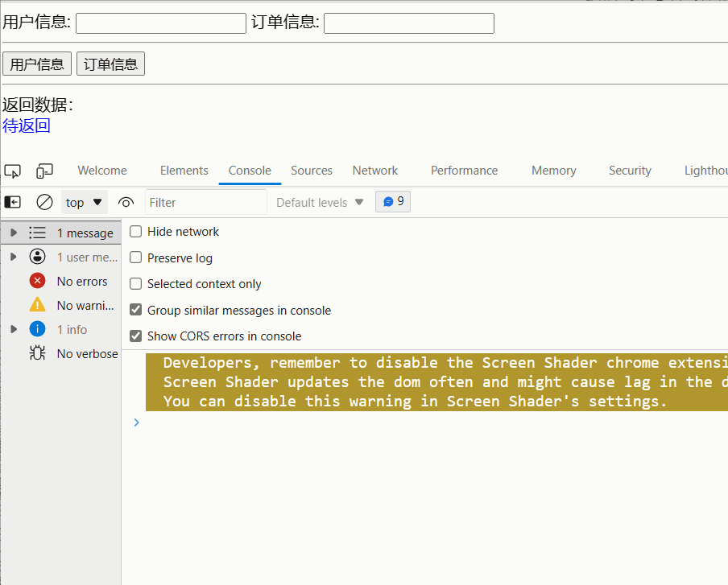Click the console prompt chevron
The width and height of the screenshot is (728, 585).
coord(137,422)
